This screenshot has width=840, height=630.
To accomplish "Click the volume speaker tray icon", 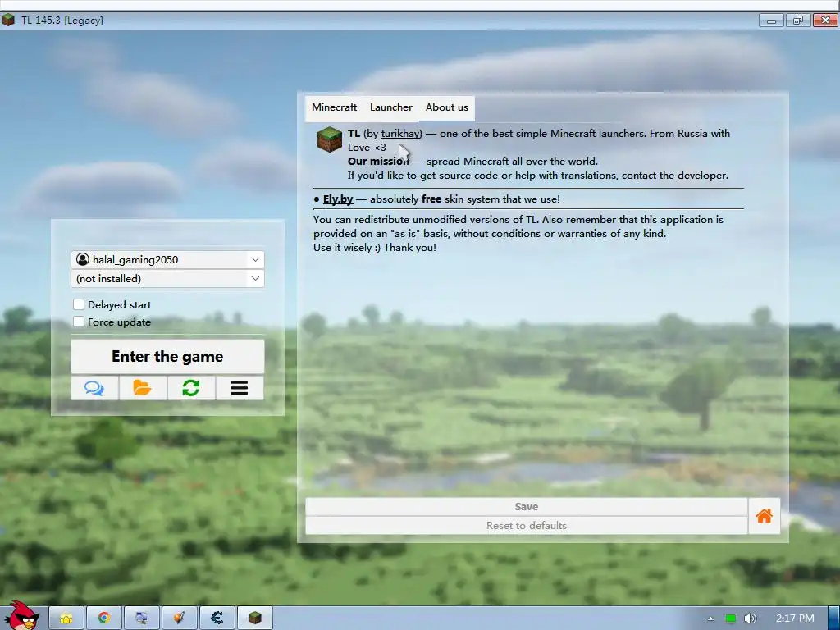I will pos(750,619).
